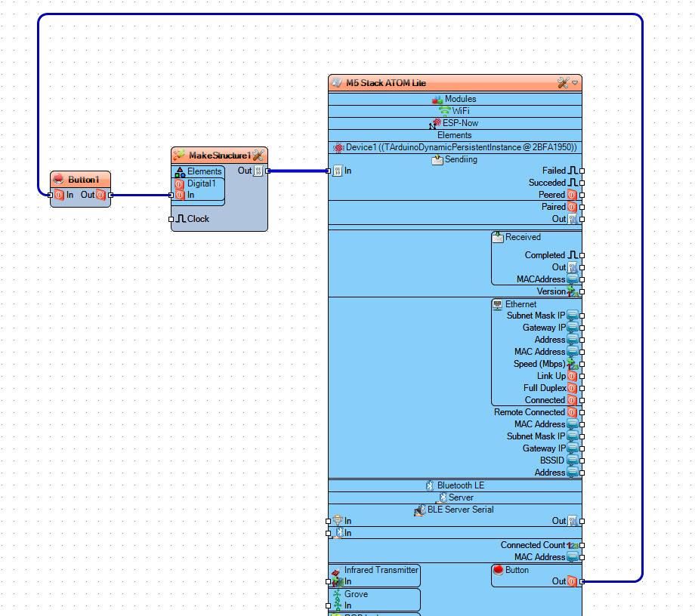The height and width of the screenshot is (616, 695).
Task: Click the red Button group icon
Action: click(x=498, y=570)
